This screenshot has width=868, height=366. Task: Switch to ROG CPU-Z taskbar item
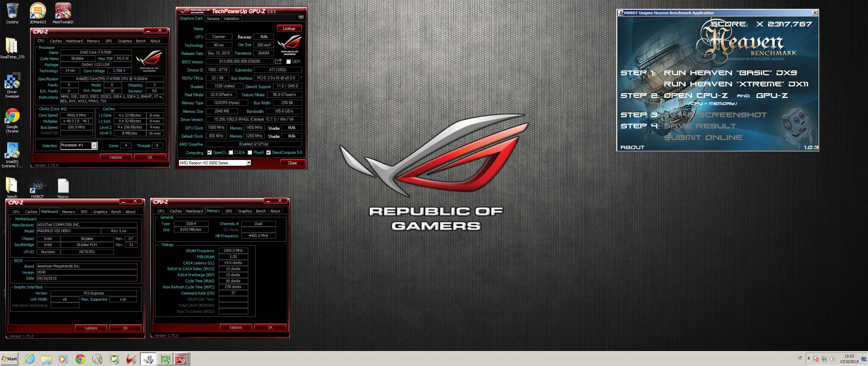[x=181, y=359]
